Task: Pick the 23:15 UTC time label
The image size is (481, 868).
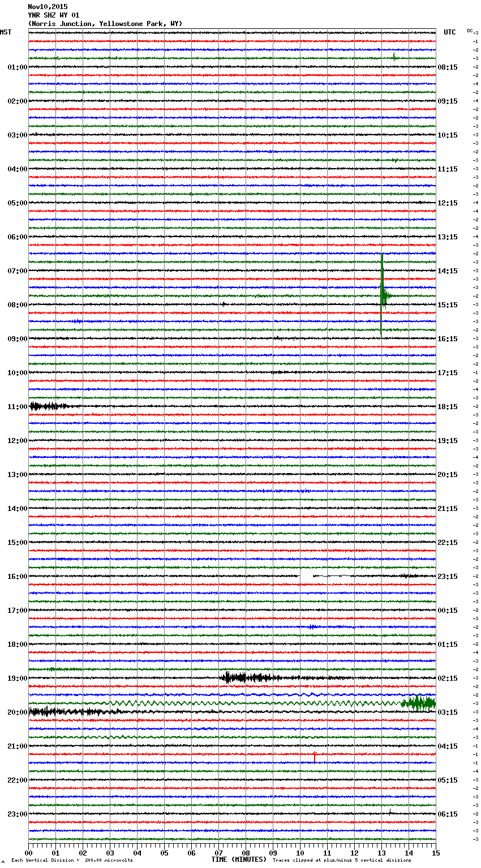Action: pos(448,577)
